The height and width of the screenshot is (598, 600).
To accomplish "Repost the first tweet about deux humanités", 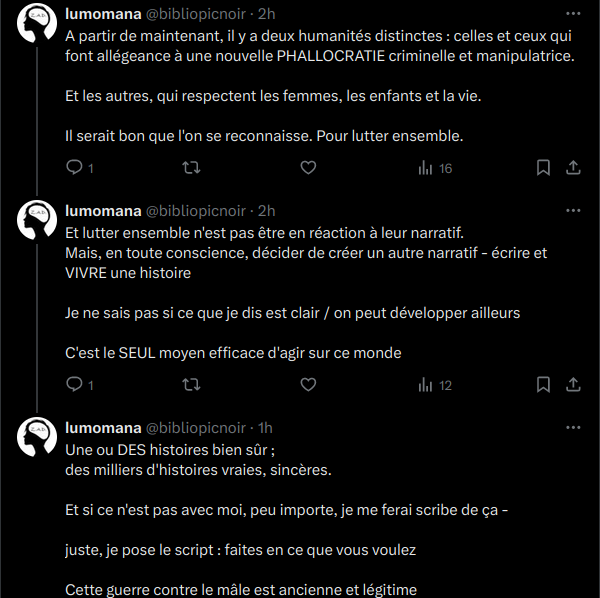I will point(191,168).
